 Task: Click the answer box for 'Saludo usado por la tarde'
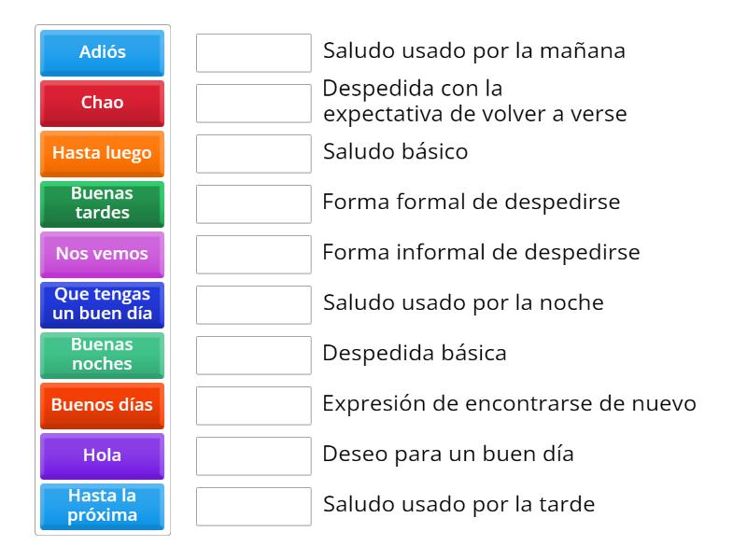click(253, 507)
